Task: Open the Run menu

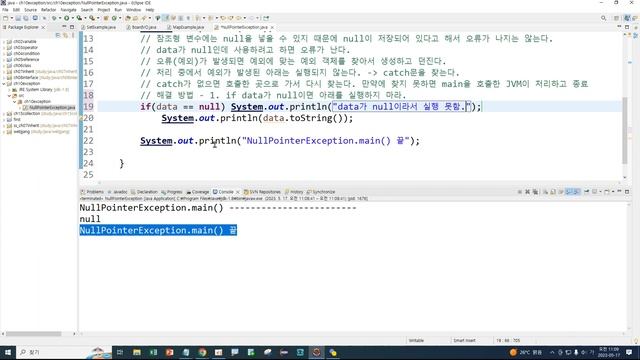Action: coord(118,9)
